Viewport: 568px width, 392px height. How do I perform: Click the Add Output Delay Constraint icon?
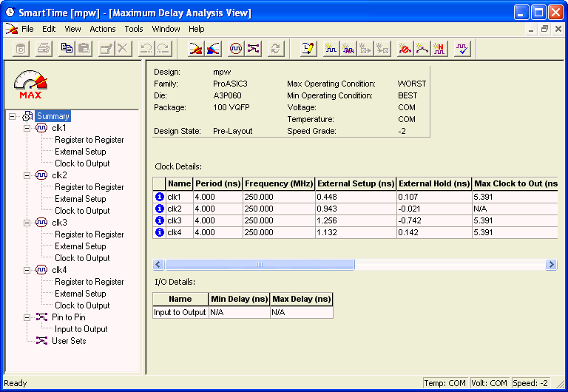[x=382, y=49]
